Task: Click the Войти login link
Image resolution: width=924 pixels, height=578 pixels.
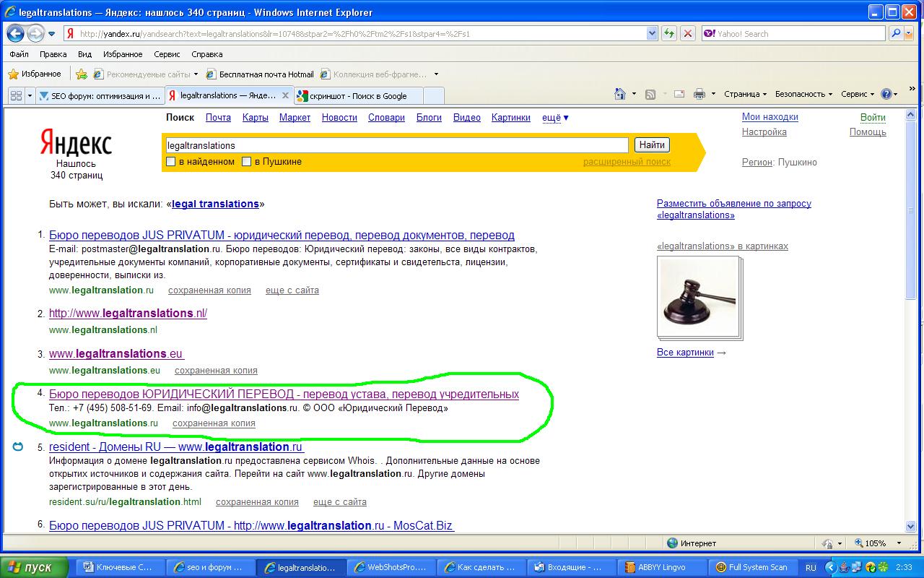Action: click(873, 117)
